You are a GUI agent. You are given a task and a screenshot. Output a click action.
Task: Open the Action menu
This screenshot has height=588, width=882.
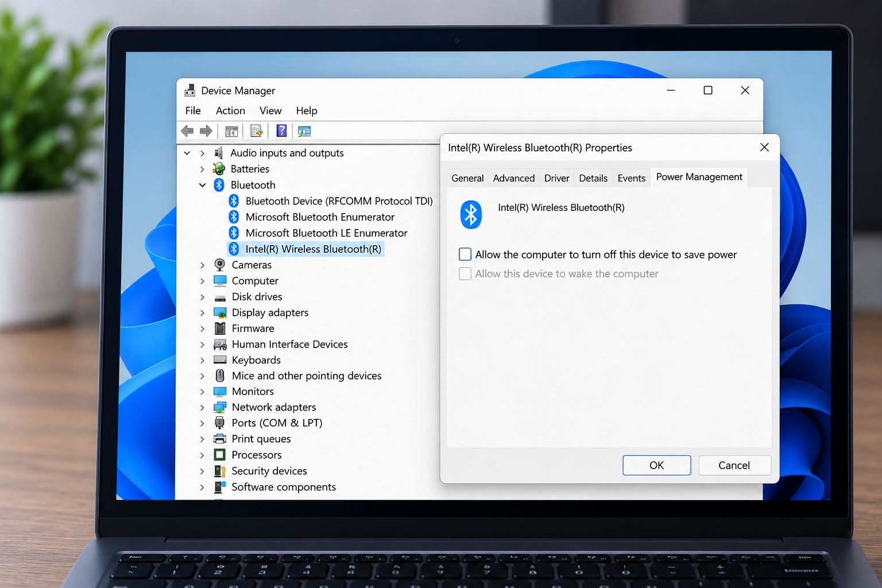tap(230, 111)
